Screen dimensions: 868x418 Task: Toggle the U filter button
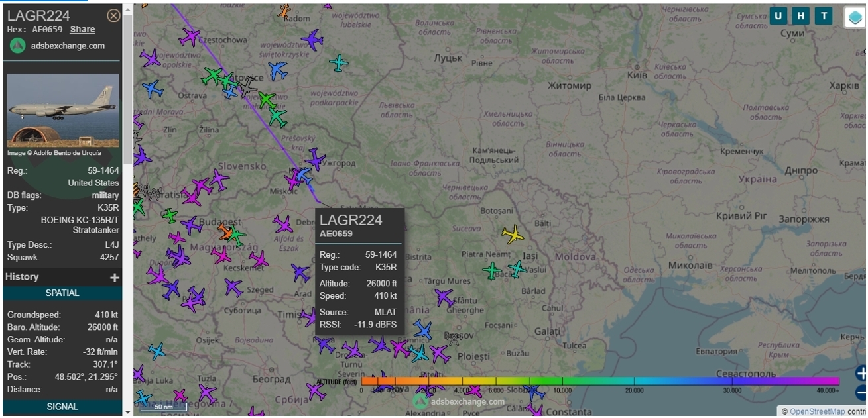pyautogui.click(x=778, y=16)
